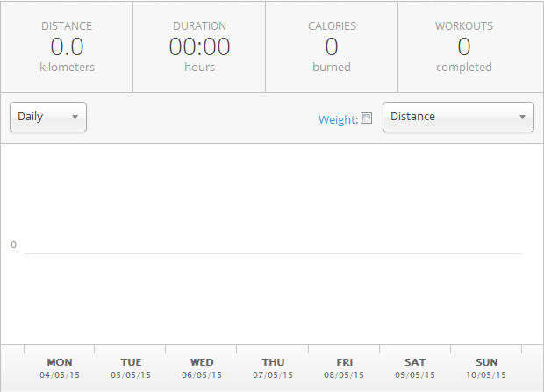This screenshot has width=544, height=392.
Task: Click the arrow on the Distance dropdown
Action: [523, 117]
